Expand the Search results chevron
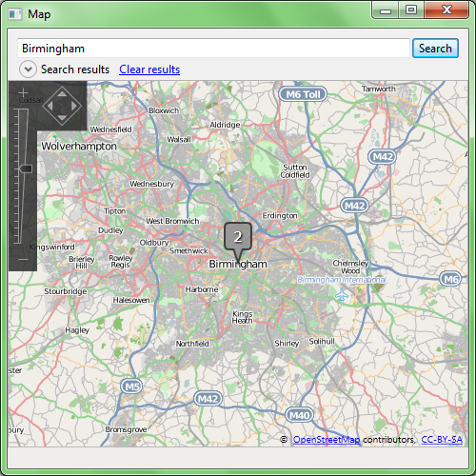 (x=29, y=69)
